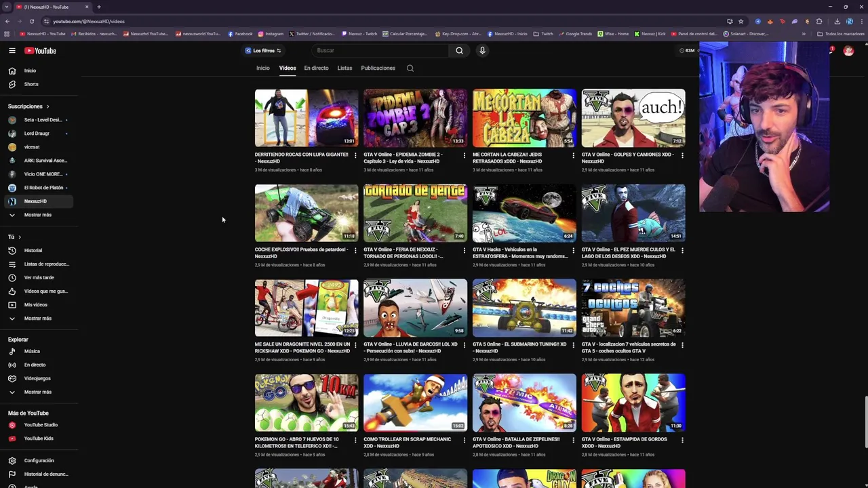Select the NexxuzHD - YouTube browser tab
Image resolution: width=868 pixels, height=488 pixels.
52,7
